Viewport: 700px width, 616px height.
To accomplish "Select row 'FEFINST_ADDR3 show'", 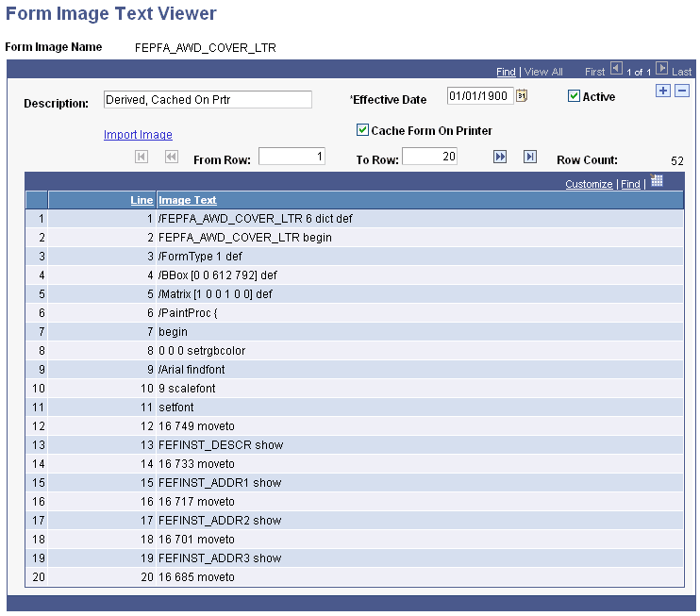I will [355, 558].
